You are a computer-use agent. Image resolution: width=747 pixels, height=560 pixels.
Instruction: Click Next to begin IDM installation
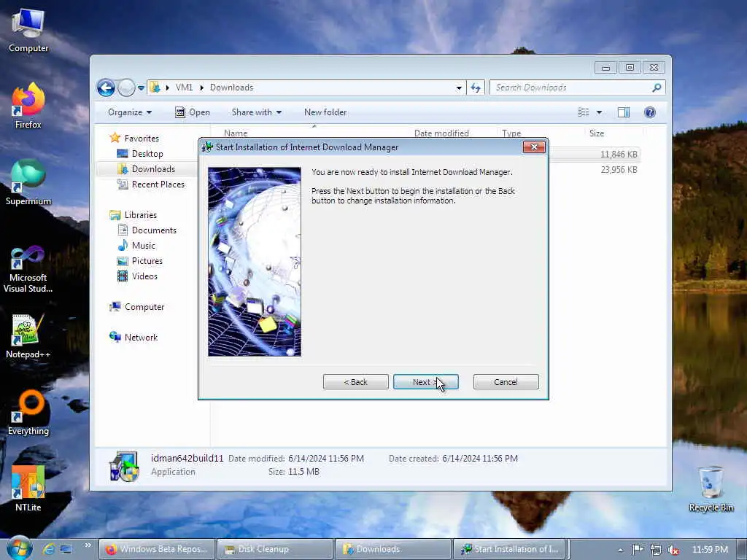click(x=426, y=382)
